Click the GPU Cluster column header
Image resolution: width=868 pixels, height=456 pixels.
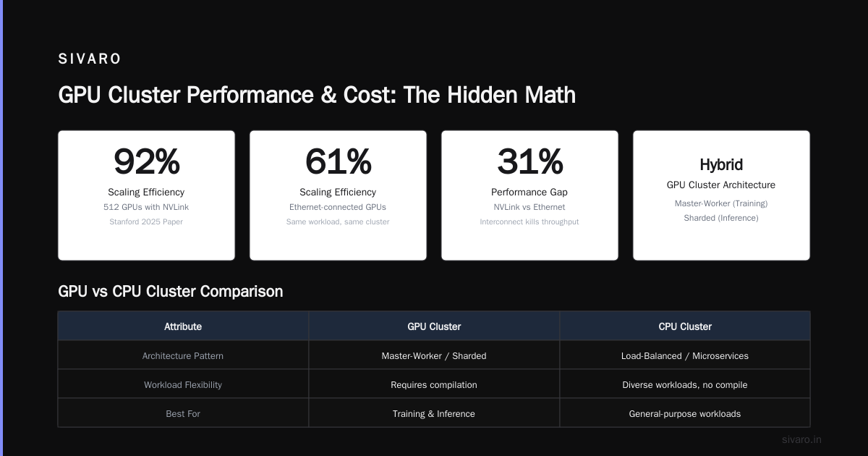click(x=434, y=326)
